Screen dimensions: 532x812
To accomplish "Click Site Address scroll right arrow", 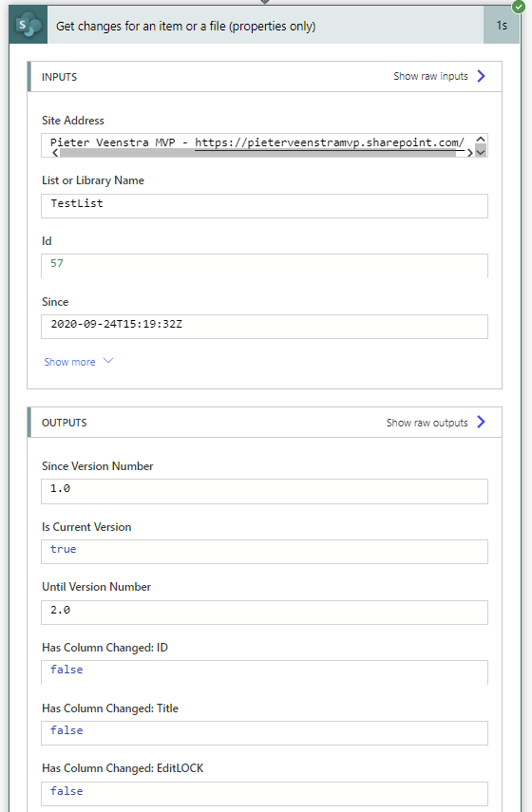I will (470, 153).
